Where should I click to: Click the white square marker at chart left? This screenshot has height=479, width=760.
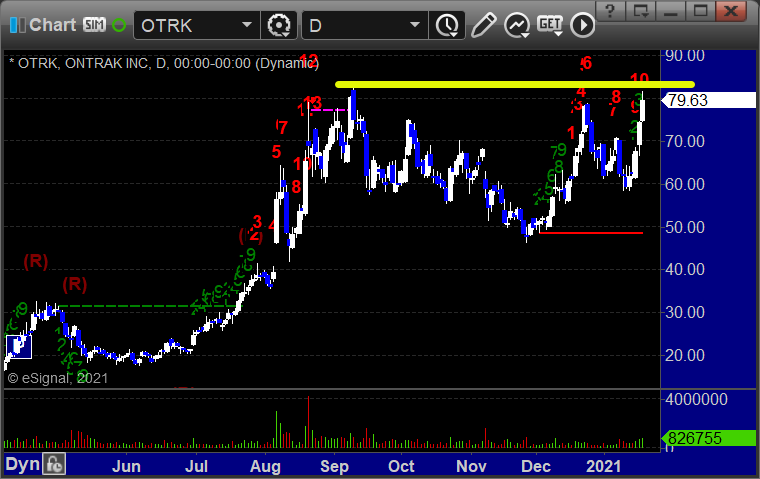tap(19, 346)
